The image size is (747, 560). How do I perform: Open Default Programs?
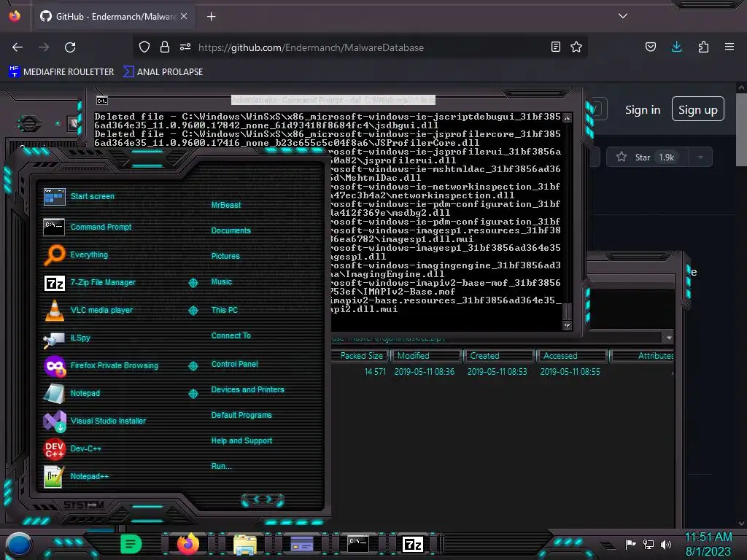[x=241, y=415]
